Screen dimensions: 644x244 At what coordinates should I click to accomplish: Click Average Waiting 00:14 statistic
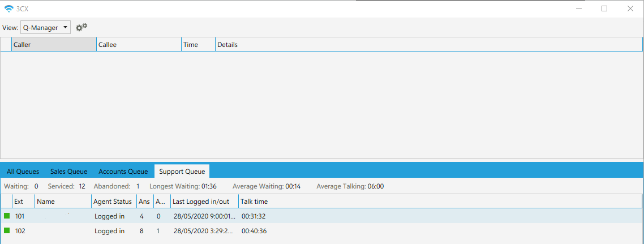pos(267,186)
